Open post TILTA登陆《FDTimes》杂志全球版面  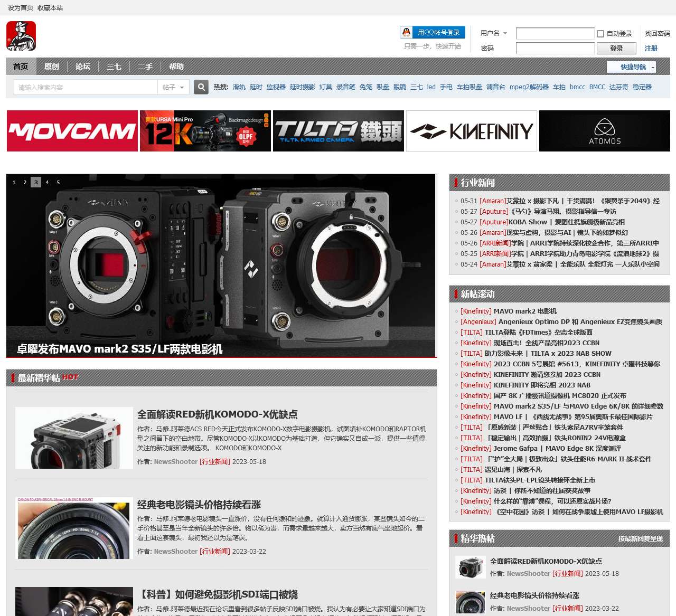point(539,333)
